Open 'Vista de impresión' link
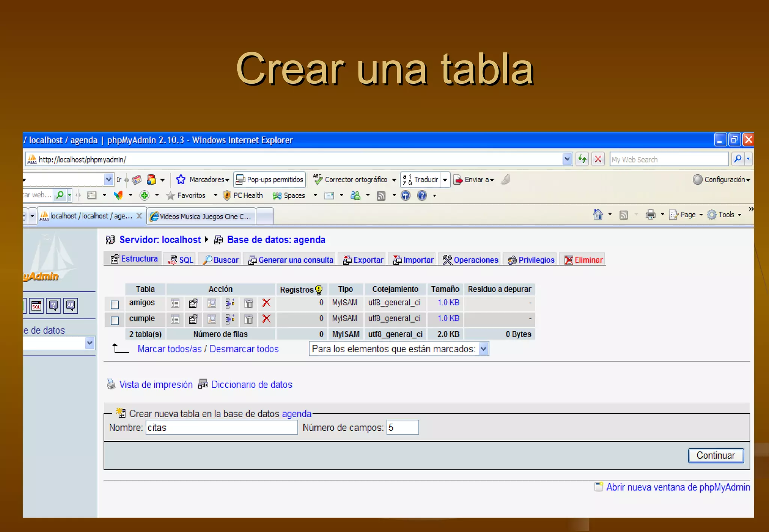Viewport: 769px width, 532px height. [156, 385]
